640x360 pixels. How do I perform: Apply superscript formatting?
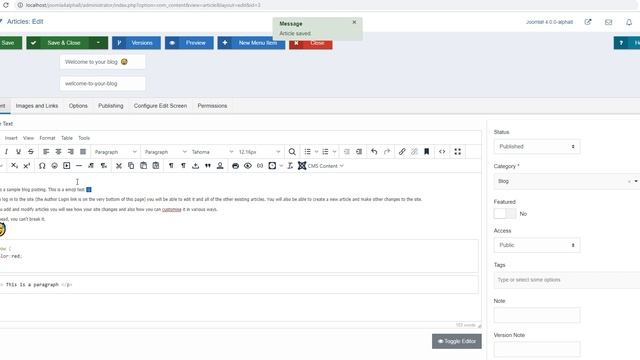[27, 166]
